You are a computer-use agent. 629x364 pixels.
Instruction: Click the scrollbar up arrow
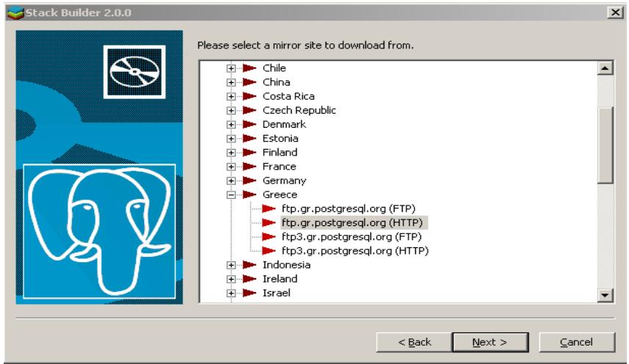605,68
